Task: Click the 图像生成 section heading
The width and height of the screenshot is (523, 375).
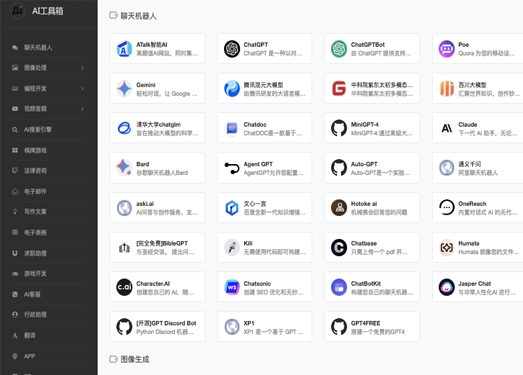Action: [x=135, y=359]
